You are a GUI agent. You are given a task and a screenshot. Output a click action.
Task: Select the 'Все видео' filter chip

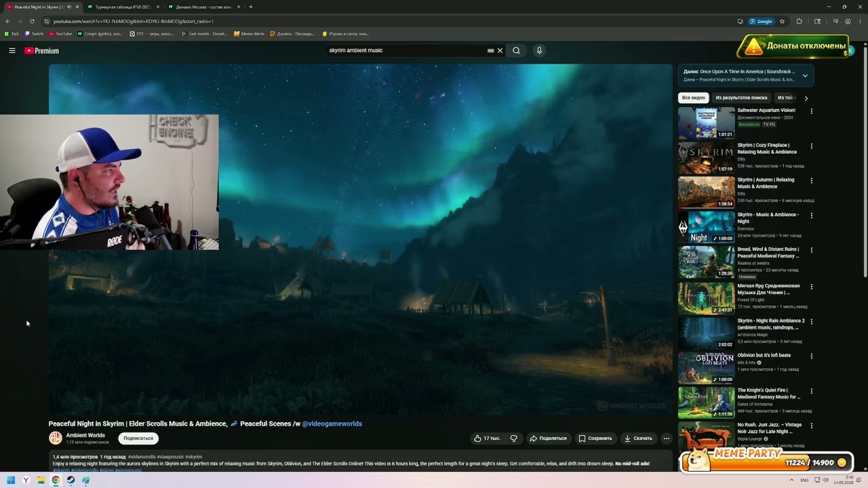coord(694,98)
